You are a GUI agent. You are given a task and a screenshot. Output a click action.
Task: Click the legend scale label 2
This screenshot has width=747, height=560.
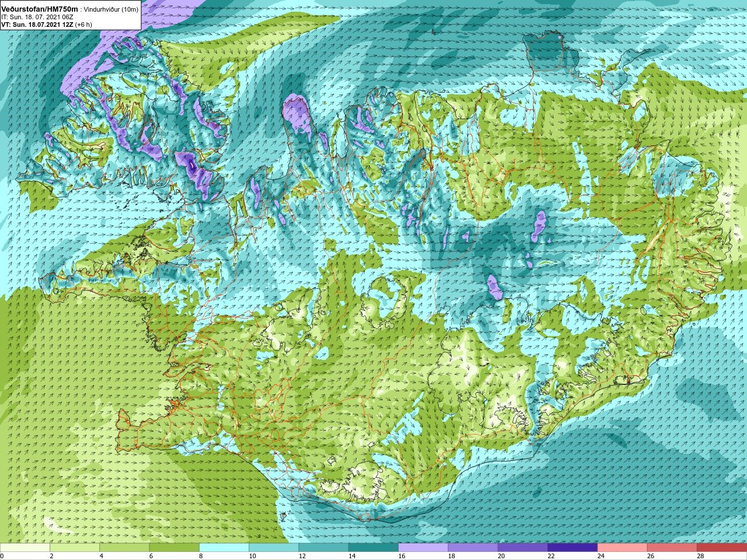[51, 556]
